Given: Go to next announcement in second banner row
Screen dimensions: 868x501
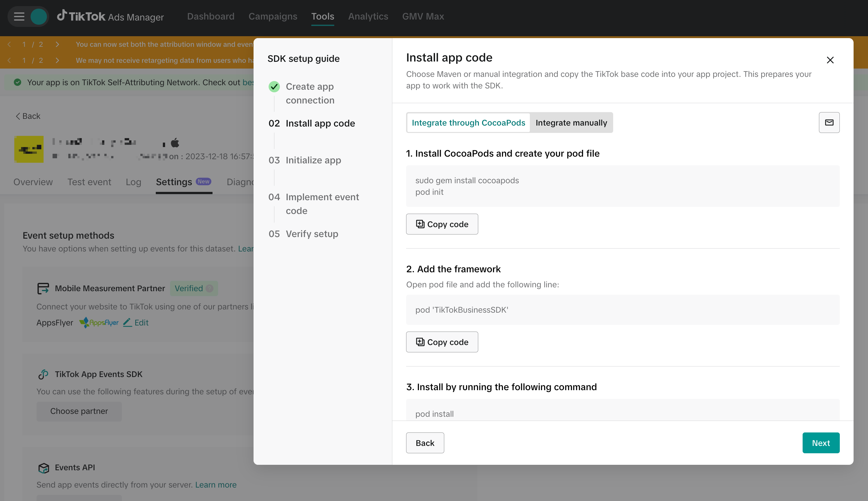Looking at the screenshot, I should pyautogui.click(x=57, y=60).
